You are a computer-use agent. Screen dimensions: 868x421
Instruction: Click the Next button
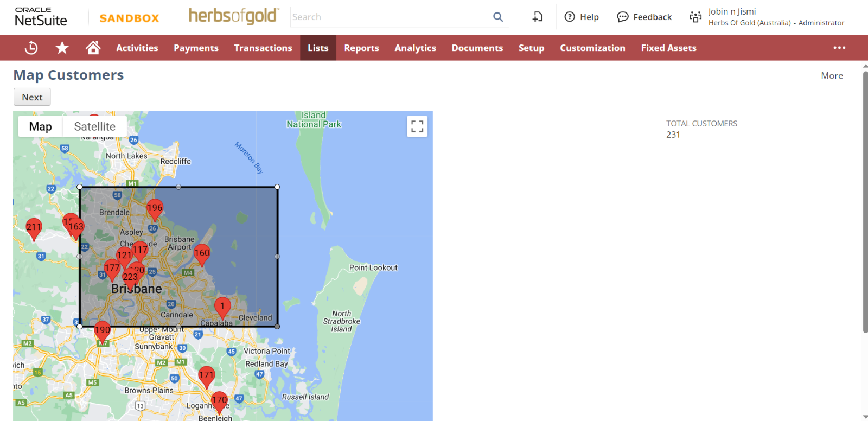point(32,97)
